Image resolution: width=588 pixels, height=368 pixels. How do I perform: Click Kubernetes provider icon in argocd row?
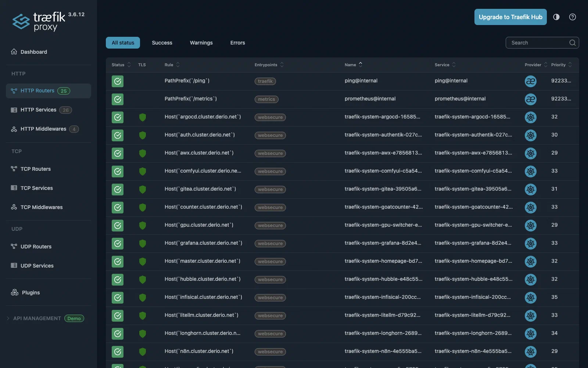[531, 117]
